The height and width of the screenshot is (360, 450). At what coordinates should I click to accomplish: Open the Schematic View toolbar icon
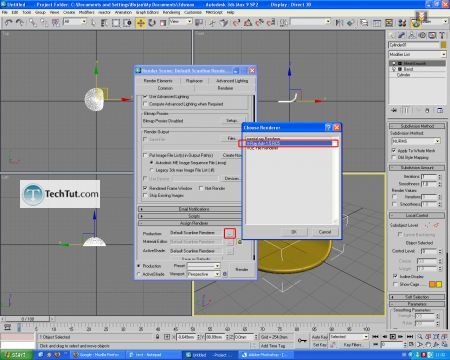[389, 23]
